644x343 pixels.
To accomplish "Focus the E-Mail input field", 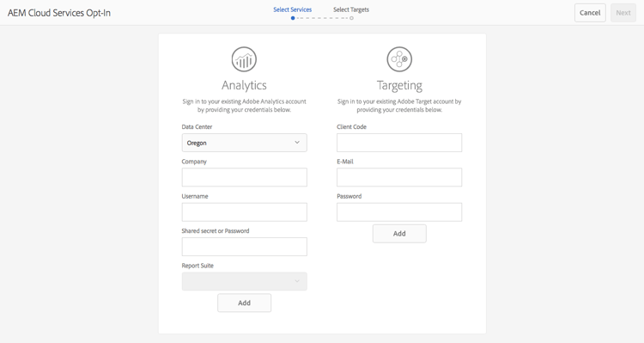I will 399,177.
